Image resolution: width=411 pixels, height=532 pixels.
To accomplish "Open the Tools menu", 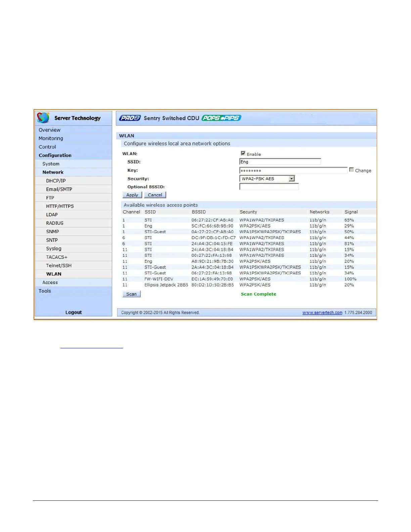I will (x=45, y=291).
